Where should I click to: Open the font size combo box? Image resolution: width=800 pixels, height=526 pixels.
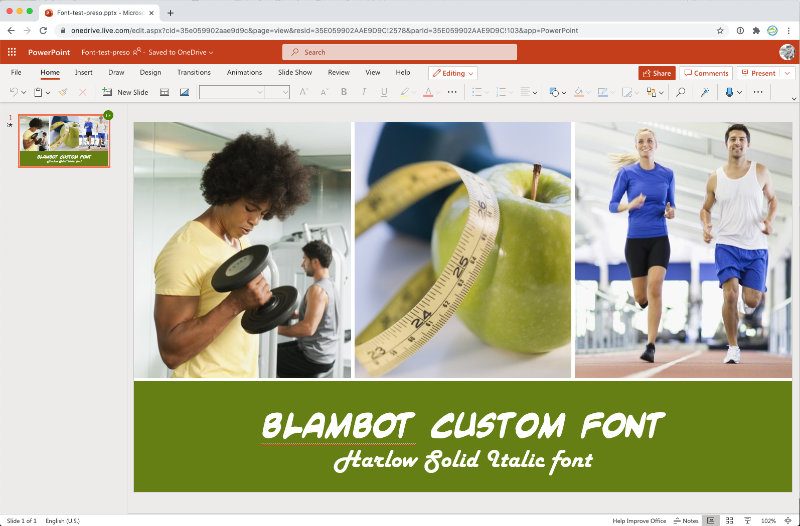pos(277,92)
